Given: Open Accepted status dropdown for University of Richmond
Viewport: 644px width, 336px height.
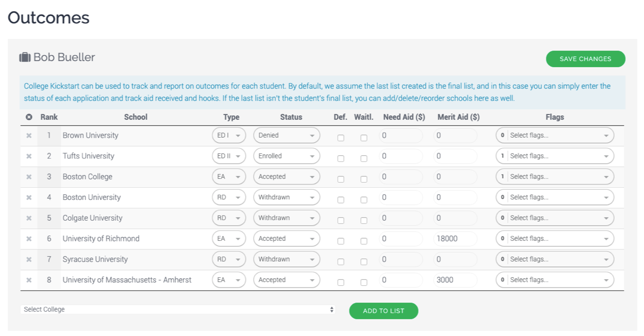Looking at the screenshot, I should click(287, 239).
